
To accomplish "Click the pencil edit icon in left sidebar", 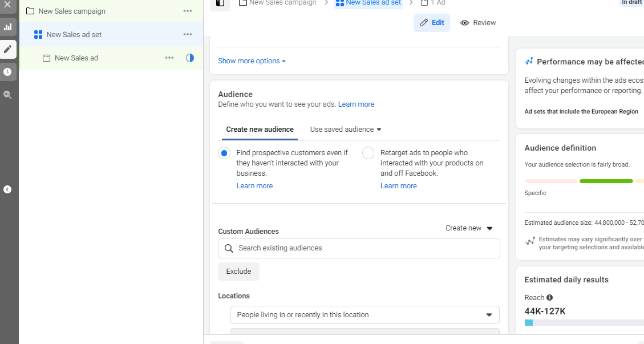I will point(7,50).
